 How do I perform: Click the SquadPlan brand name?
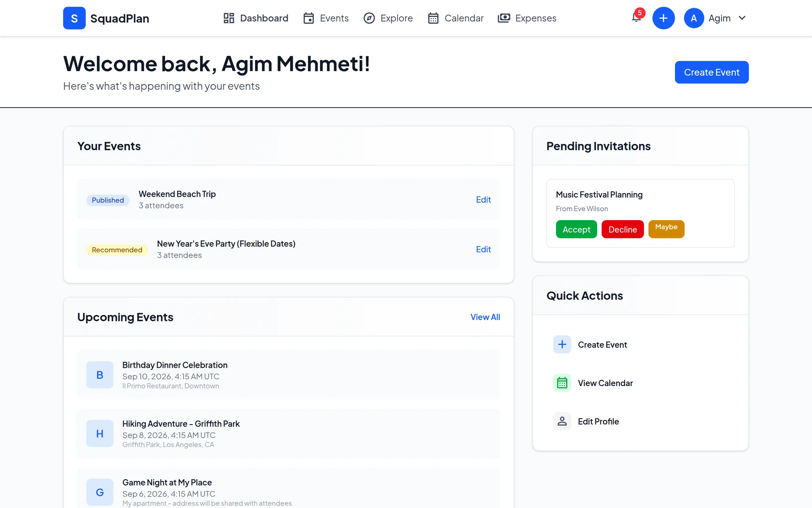120,19
